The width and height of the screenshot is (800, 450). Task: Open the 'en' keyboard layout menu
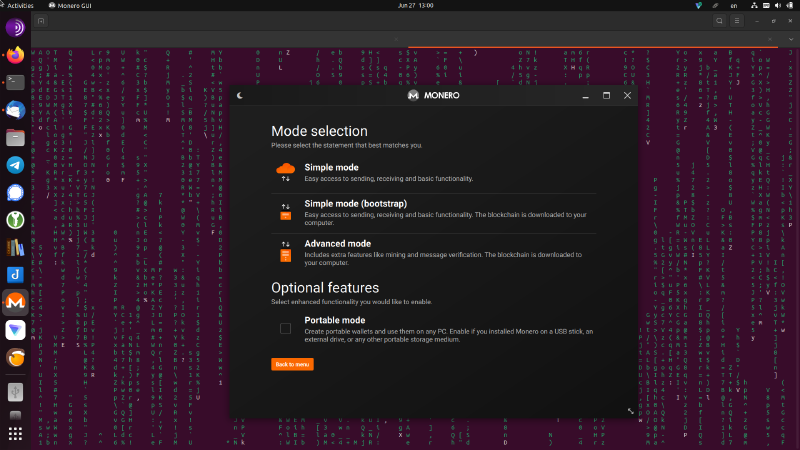[734, 6]
